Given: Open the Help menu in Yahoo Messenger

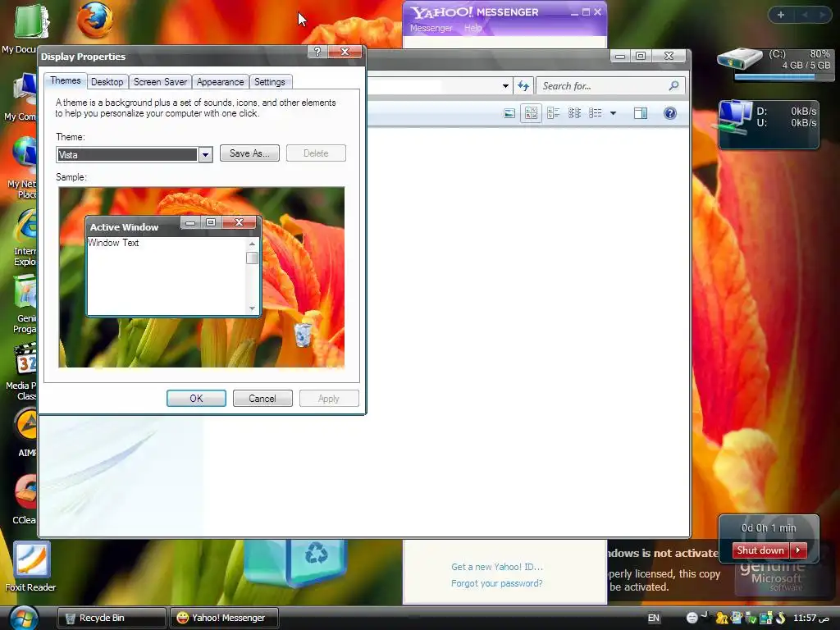Looking at the screenshot, I should 472,27.
